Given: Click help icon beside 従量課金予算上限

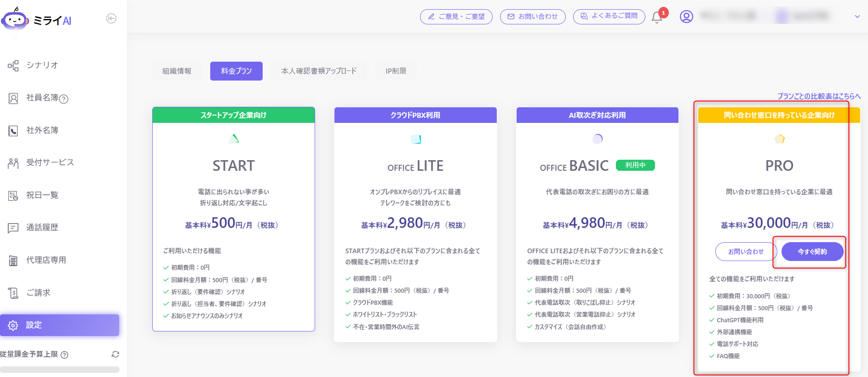Looking at the screenshot, I should [64, 355].
